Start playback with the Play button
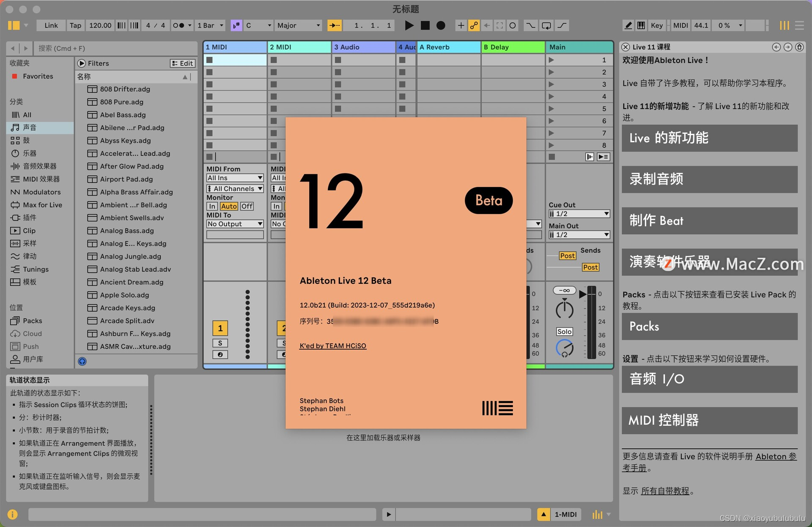812x527 pixels. 409,25
